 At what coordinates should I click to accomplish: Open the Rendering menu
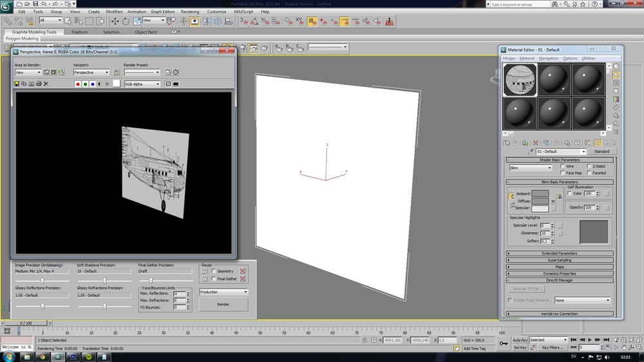click(190, 12)
